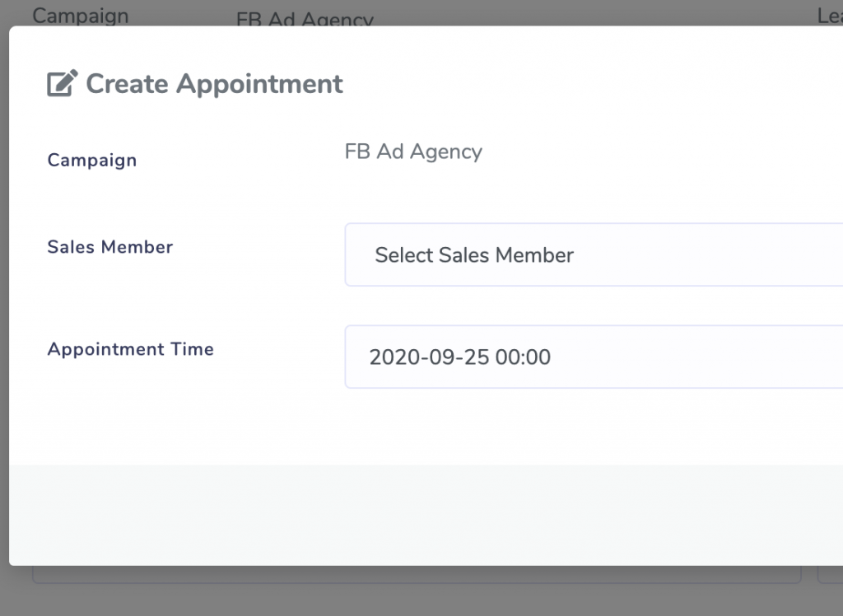Click the dimmed wide field outline below dialog
Screen dimensions: 843x616
point(412,576)
